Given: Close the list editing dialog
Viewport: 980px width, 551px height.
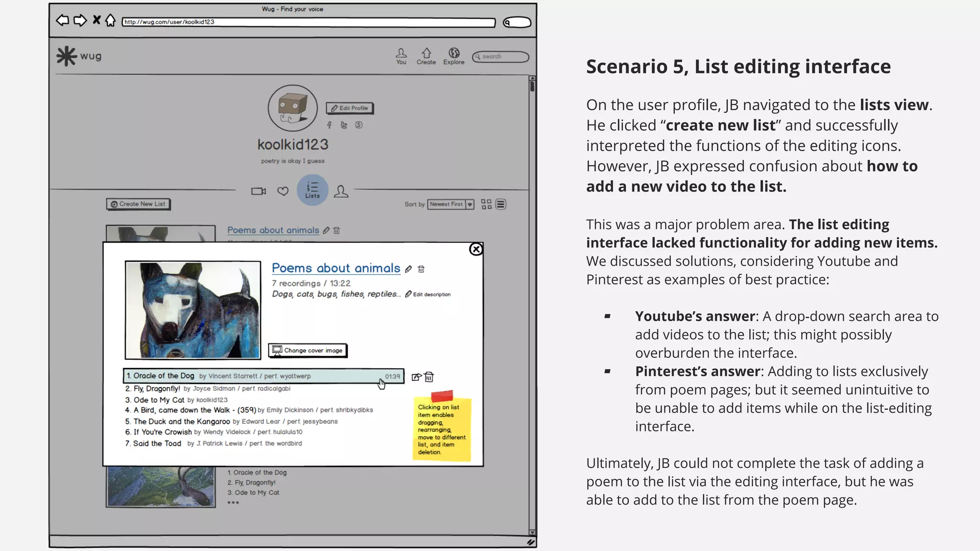Looking at the screenshot, I should [x=476, y=249].
